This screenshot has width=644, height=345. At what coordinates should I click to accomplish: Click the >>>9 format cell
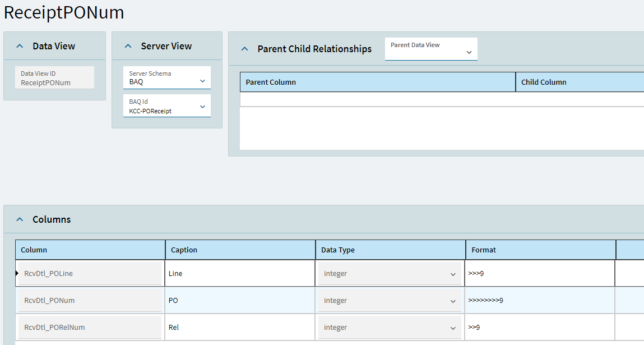[x=540, y=274]
